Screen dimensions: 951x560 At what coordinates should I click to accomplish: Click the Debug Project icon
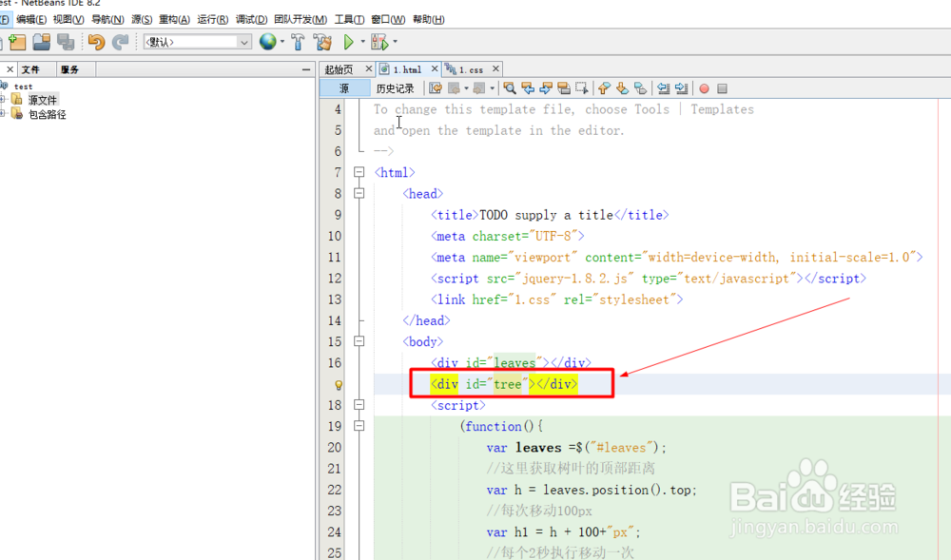[x=379, y=42]
